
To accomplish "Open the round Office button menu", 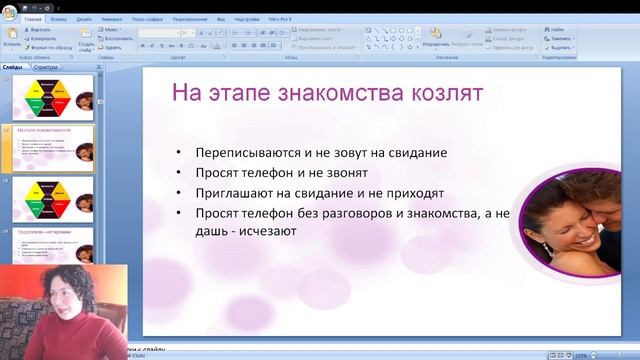I will click(9, 13).
